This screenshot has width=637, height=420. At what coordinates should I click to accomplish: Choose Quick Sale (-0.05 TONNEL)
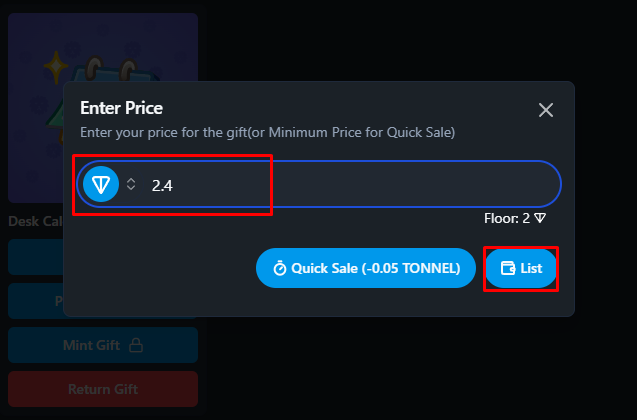pos(366,268)
